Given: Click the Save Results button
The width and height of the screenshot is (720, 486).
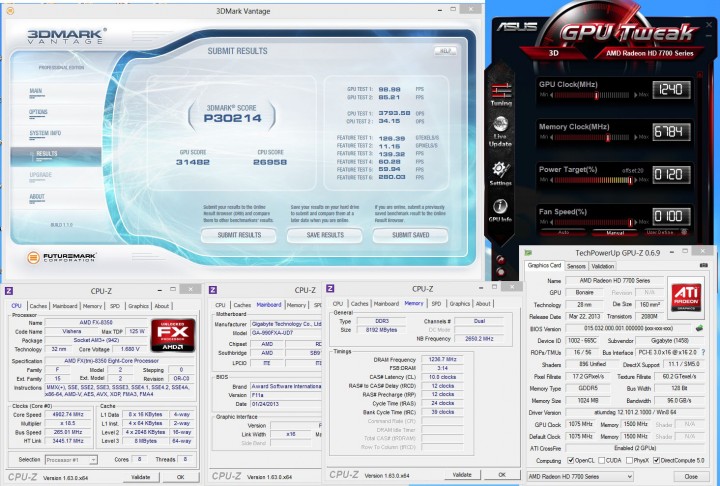Looking at the screenshot, I should pyautogui.click(x=325, y=235).
